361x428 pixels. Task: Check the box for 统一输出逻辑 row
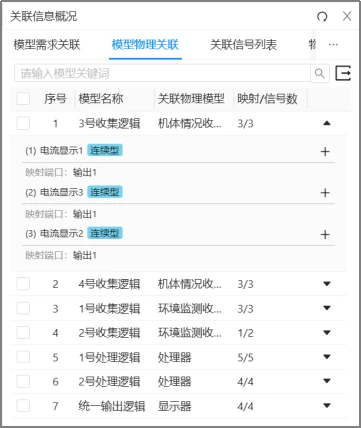pyautogui.click(x=23, y=406)
